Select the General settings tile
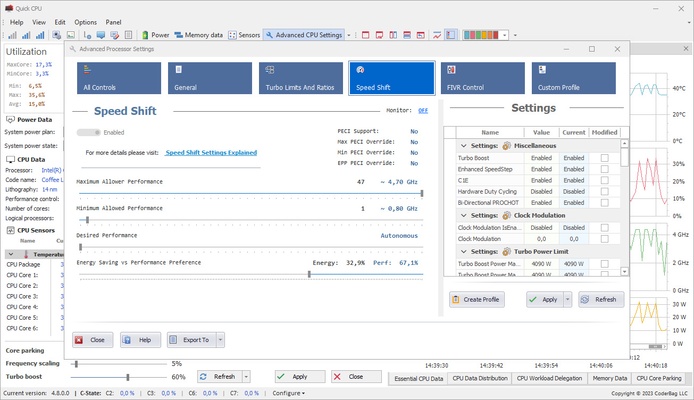 pyautogui.click(x=209, y=78)
